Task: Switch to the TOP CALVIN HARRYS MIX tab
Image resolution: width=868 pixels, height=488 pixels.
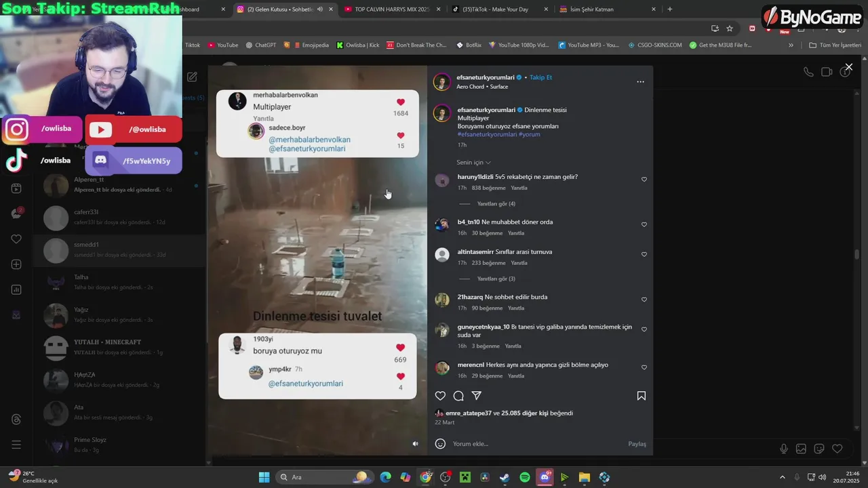Action: (391, 9)
